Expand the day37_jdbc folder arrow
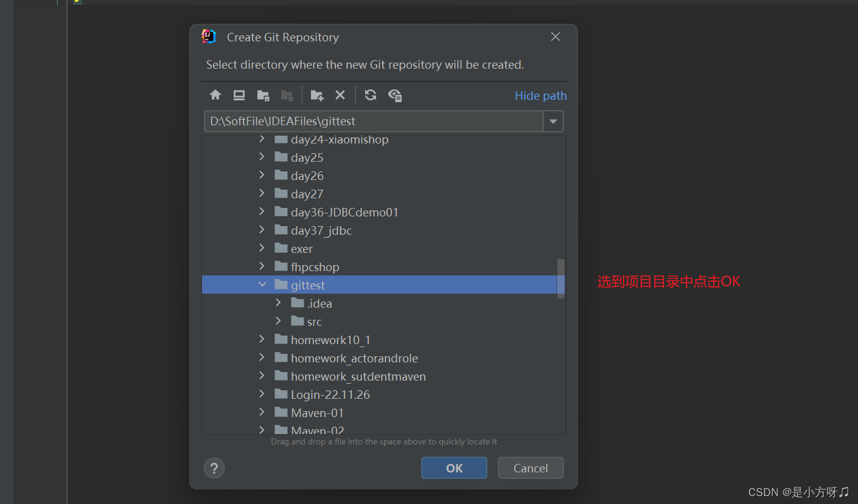The height and width of the screenshot is (504, 858). (262, 230)
